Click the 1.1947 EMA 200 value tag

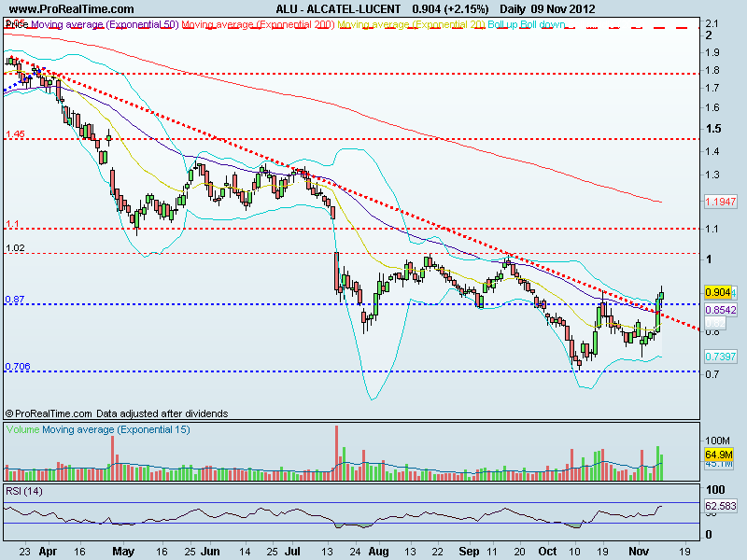click(x=720, y=202)
